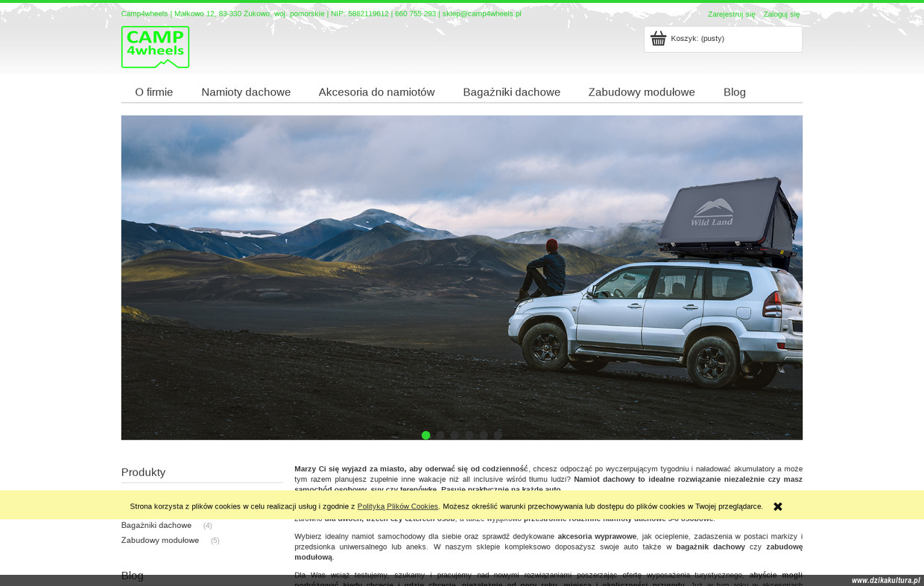This screenshot has width=924, height=586.
Task: Close the cookie notice banner
Action: click(778, 506)
